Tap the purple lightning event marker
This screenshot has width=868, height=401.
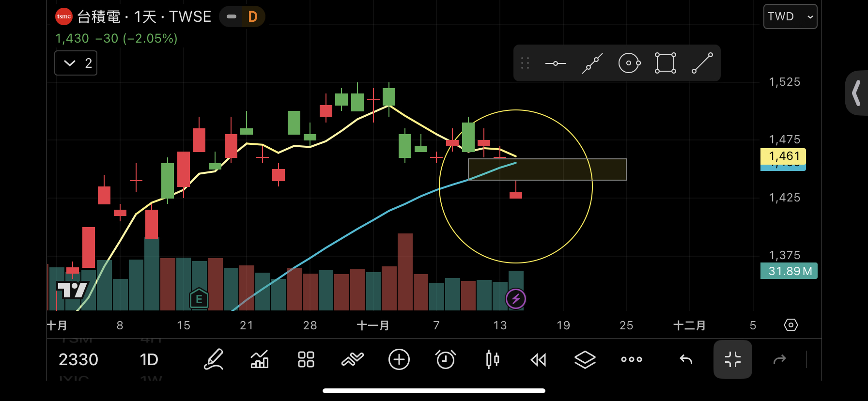516,299
